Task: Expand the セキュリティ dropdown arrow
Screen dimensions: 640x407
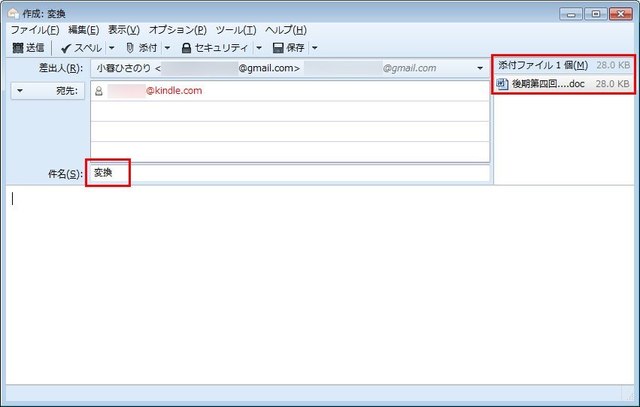Action: click(258, 47)
